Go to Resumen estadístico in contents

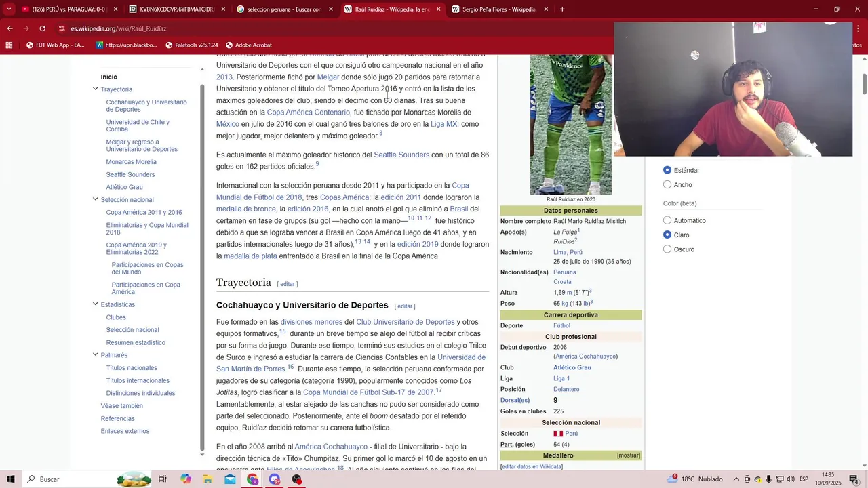click(136, 342)
